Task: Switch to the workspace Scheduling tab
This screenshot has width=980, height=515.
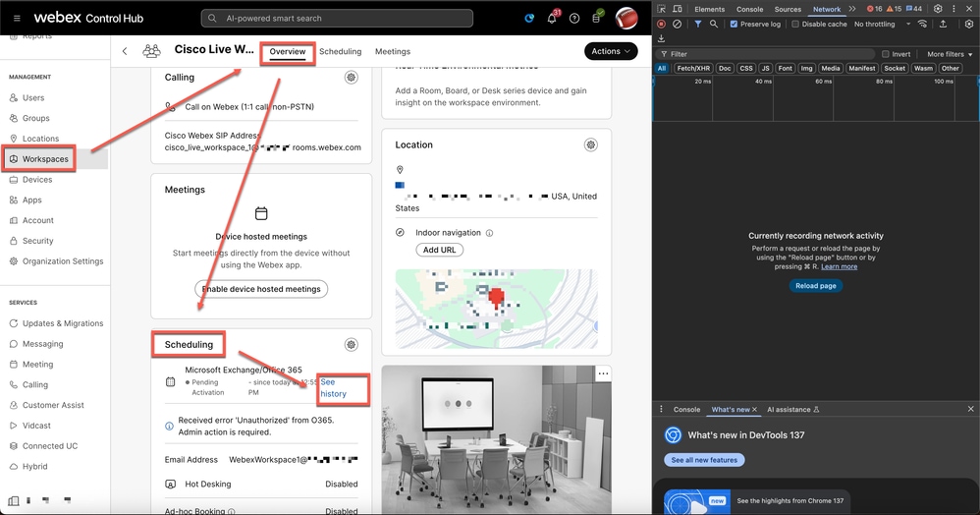Action: pyautogui.click(x=340, y=51)
